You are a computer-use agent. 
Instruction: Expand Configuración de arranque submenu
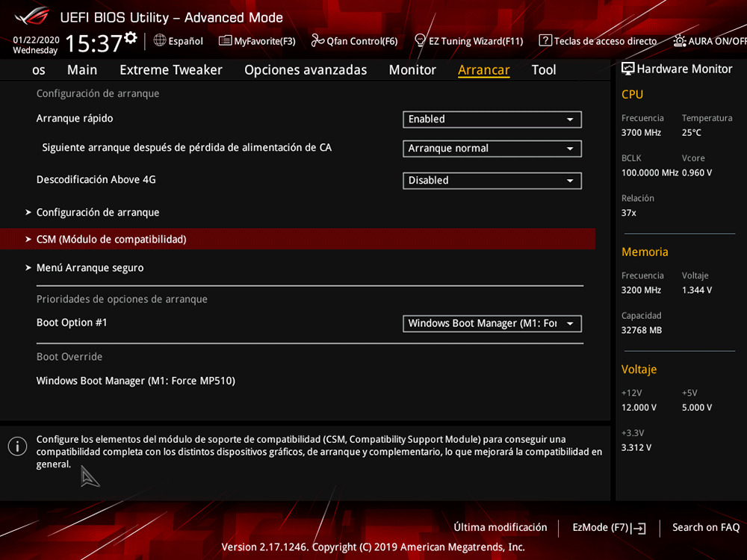(98, 212)
